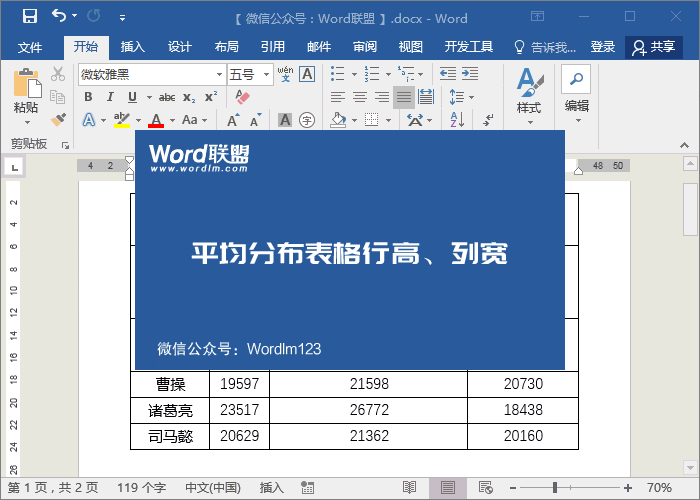Image resolution: width=700 pixels, height=500 pixels.
Task: Switch to the 设计 tab
Action: 179,46
